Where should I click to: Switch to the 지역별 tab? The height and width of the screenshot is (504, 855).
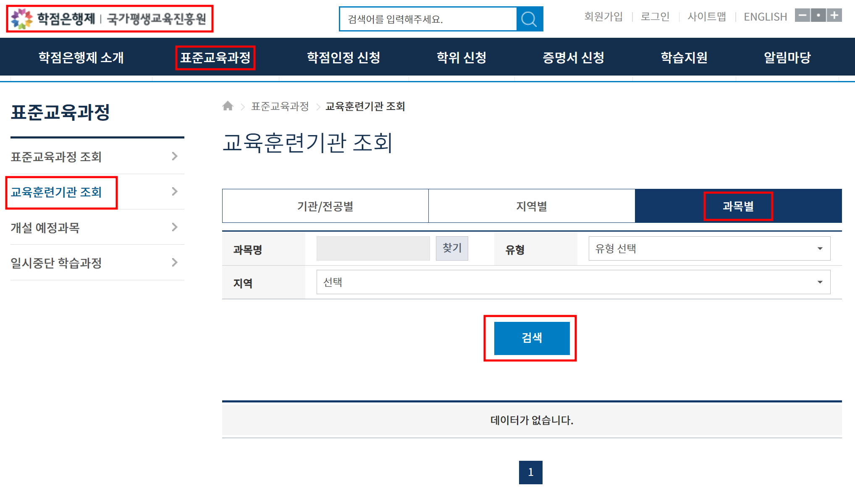531,206
